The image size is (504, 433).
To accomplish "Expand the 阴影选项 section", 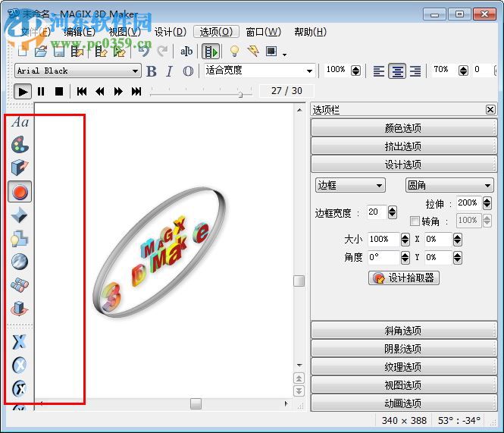I will click(x=404, y=348).
